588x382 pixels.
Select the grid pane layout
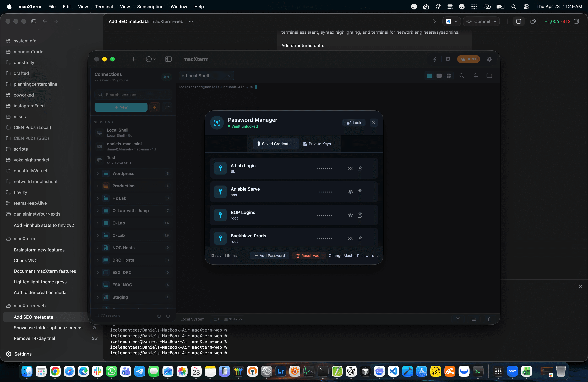pos(449,76)
